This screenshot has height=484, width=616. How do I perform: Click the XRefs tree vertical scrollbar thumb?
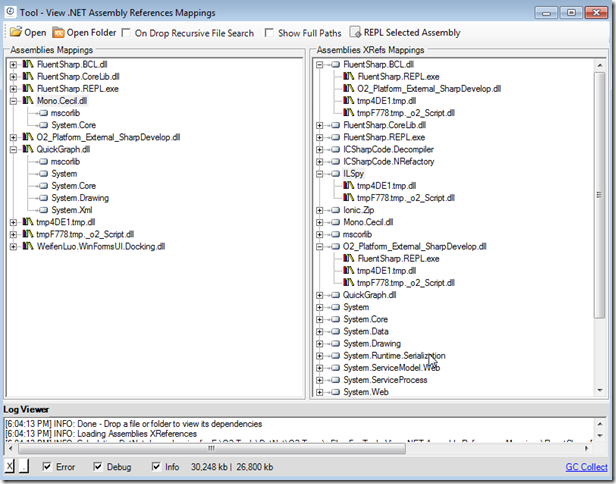[600, 195]
